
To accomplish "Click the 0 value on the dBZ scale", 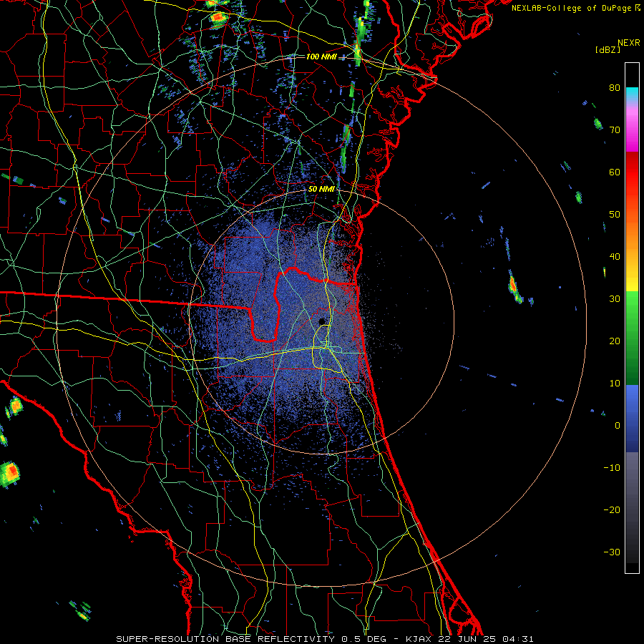I will [x=618, y=426].
